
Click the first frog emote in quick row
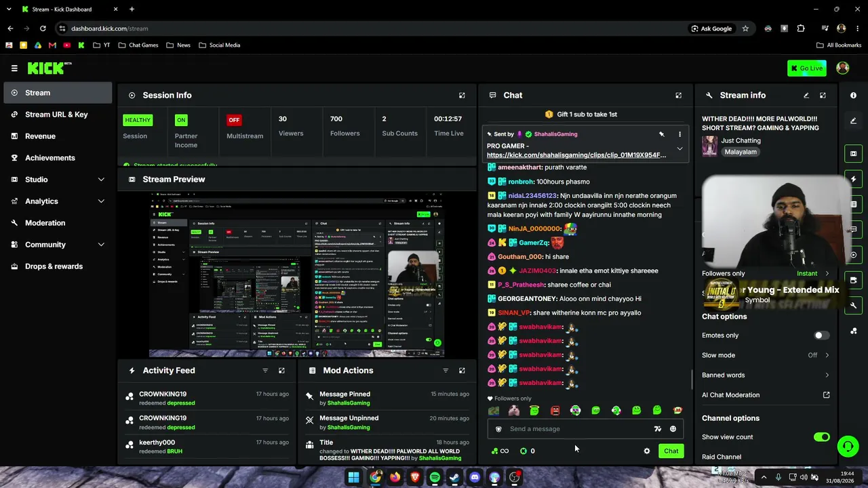click(534, 411)
